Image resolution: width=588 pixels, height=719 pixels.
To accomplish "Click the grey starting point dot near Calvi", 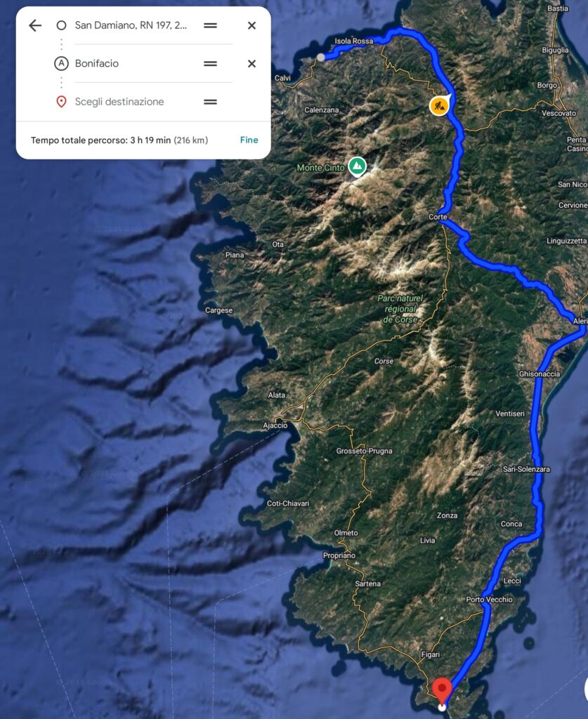I will [321, 58].
